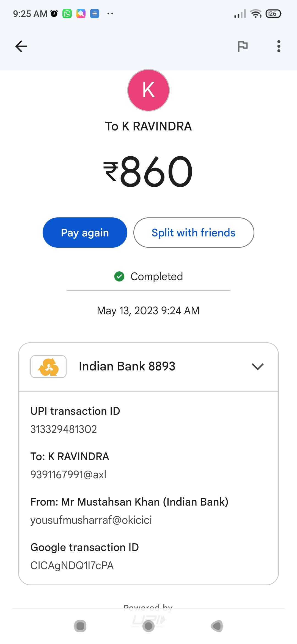Expand the Indian Bank 8893 chevron
Screen dimensions: 297x644
(257, 367)
